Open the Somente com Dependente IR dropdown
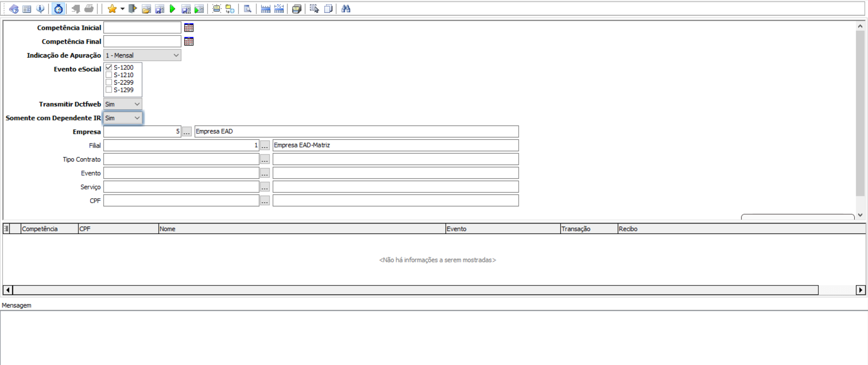 coord(137,118)
